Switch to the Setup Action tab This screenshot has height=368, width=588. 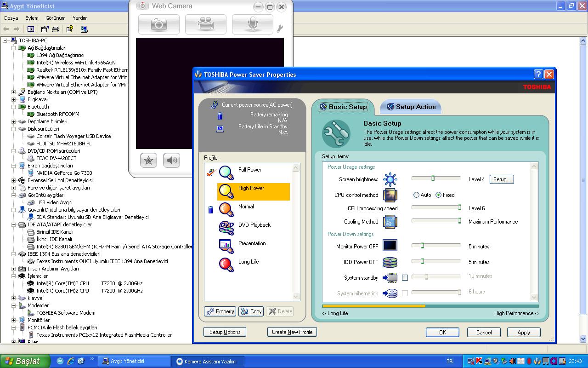coord(411,107)
